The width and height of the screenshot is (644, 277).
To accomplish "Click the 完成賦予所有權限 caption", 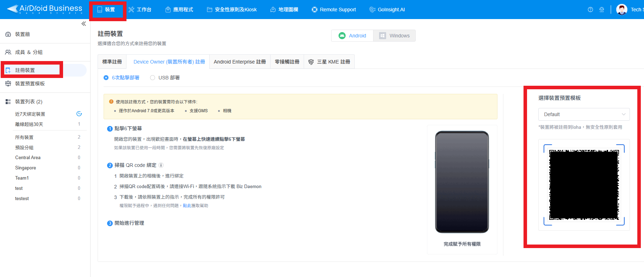I will (x=462, y=244).
